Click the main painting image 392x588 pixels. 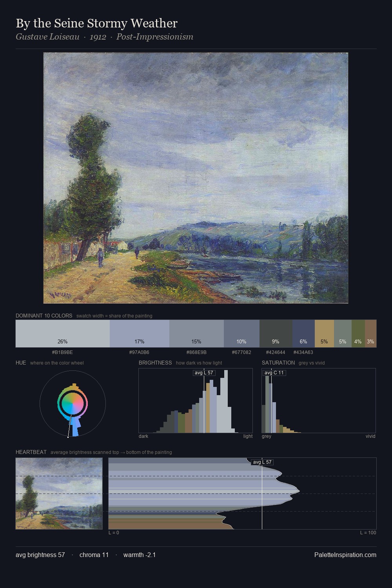tap(196, 178)
